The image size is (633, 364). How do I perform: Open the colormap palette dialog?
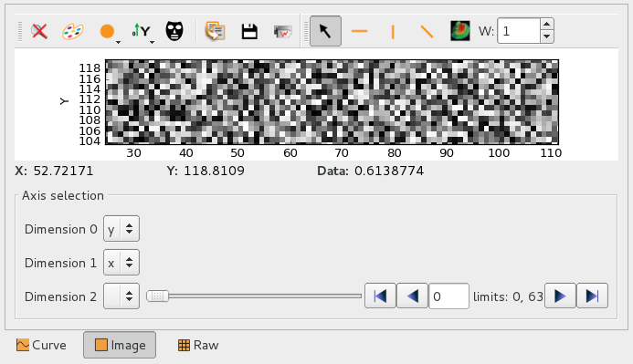73,31
